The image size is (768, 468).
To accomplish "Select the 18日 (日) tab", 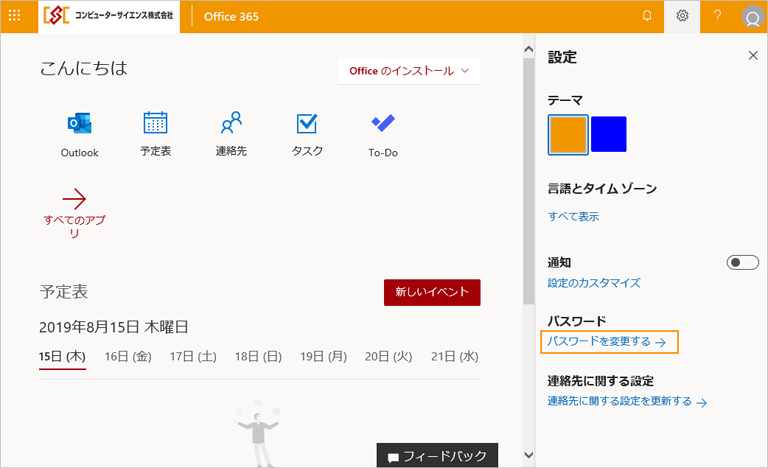I will [258, 357].
